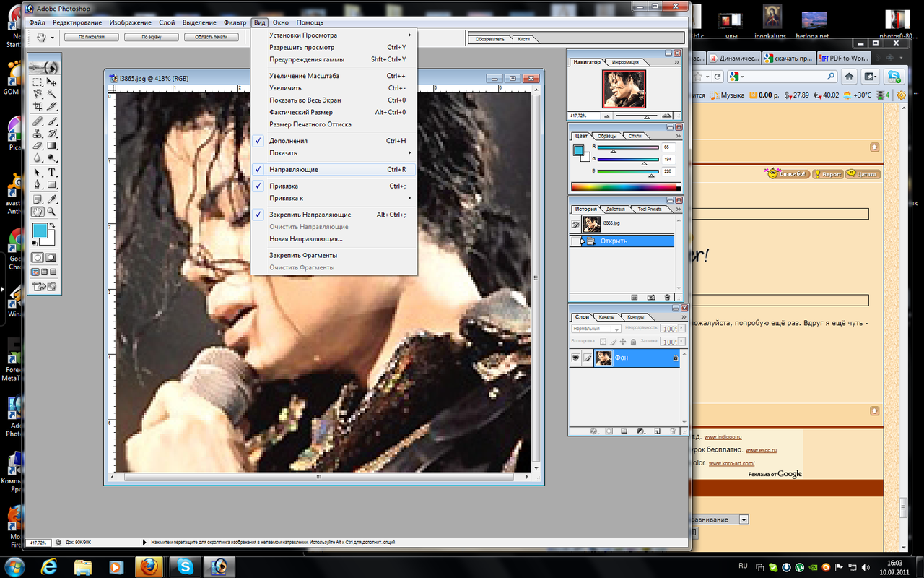This screenshot has height=578, width=924.
Task: Toggle visibility eye of Фон layer
Action: coord(575,358)
